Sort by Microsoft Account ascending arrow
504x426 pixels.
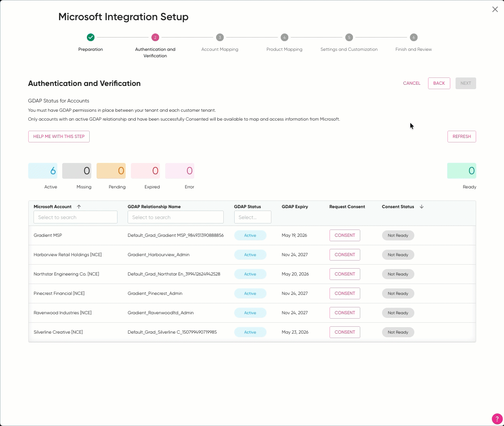point(79,207)
